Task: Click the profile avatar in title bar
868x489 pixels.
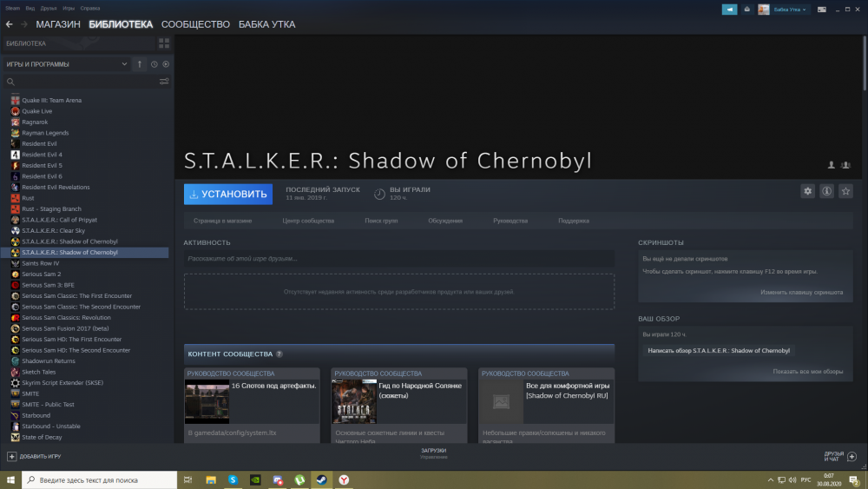Action: (x=763, y=10)
